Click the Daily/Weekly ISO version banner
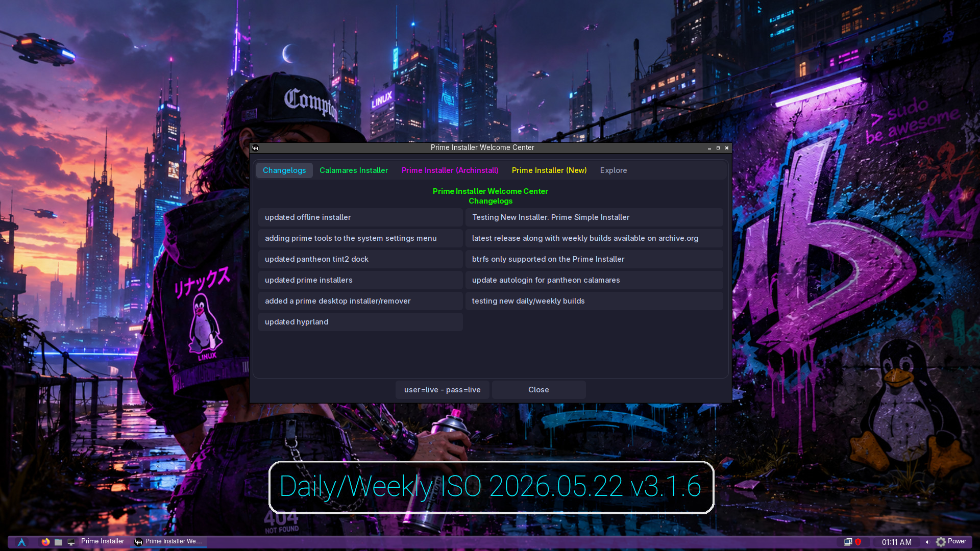Image resolution: width=980 pixels, height=551 pixels. [491, 487]
